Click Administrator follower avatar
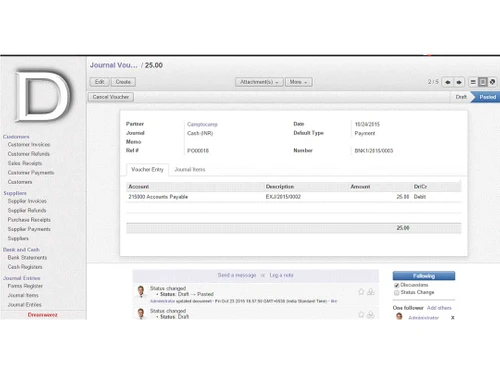Image resolution: width=500 pixels, height=375 pixels. (x=399, y=316)
